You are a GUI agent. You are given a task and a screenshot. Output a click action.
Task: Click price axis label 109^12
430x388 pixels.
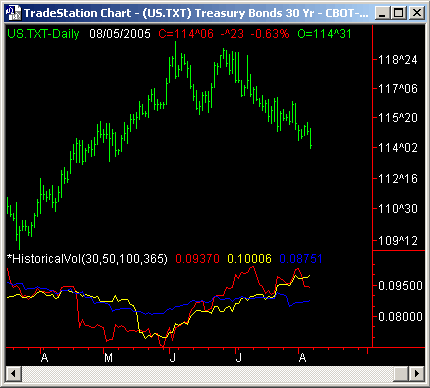click(398, 241)
